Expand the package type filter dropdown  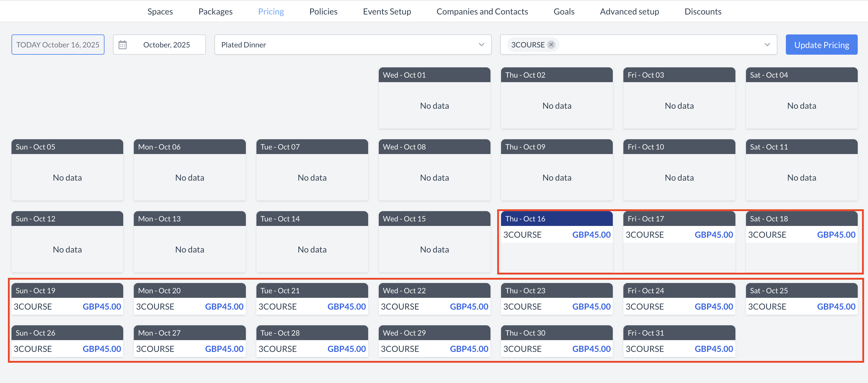point(640,44)
